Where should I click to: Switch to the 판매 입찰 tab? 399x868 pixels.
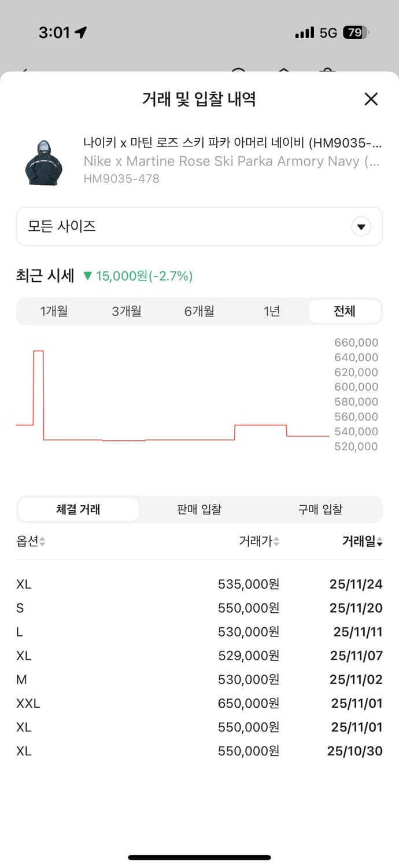tap(199, 509)
